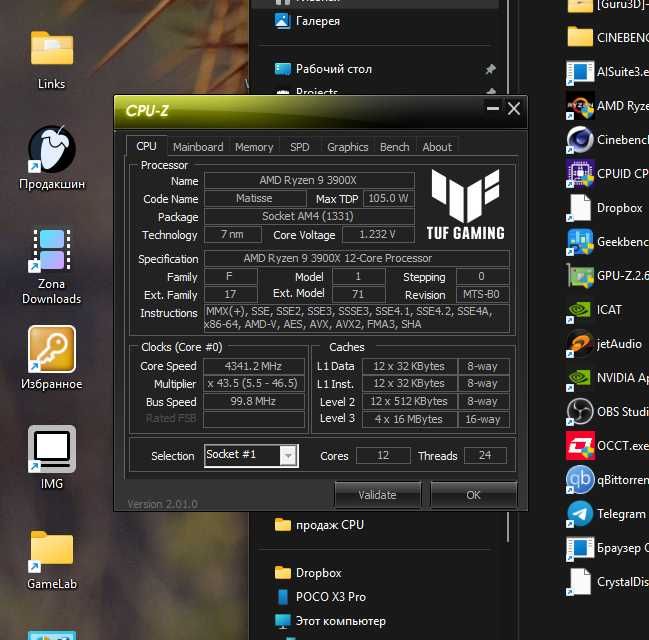649x640 pixels.
Task: Launch the jetAudio shortcut icon
Action: (579, 344)
